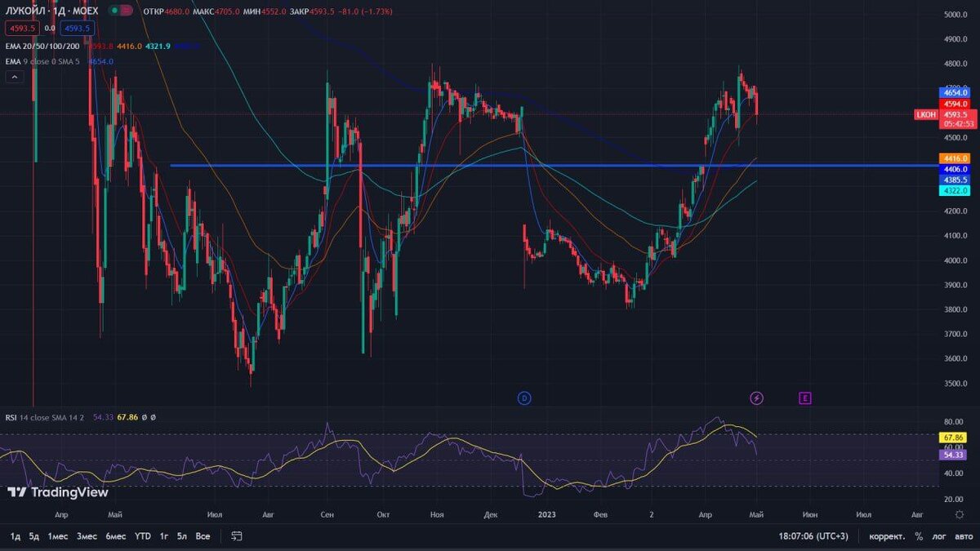
Task: Click the 0.0 spread value between price boxes
Action: (x=50, y=29)
